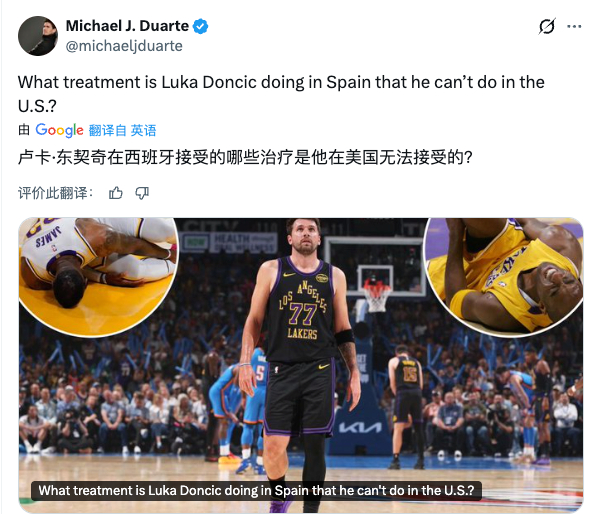This screenshot has width=598, height=514.
Task: Click the original English tweet text
Action: coord(281,94)
